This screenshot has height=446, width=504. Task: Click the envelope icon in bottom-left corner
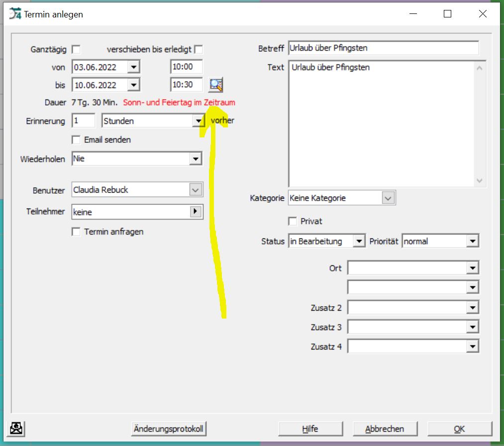[x=17, y=428]
